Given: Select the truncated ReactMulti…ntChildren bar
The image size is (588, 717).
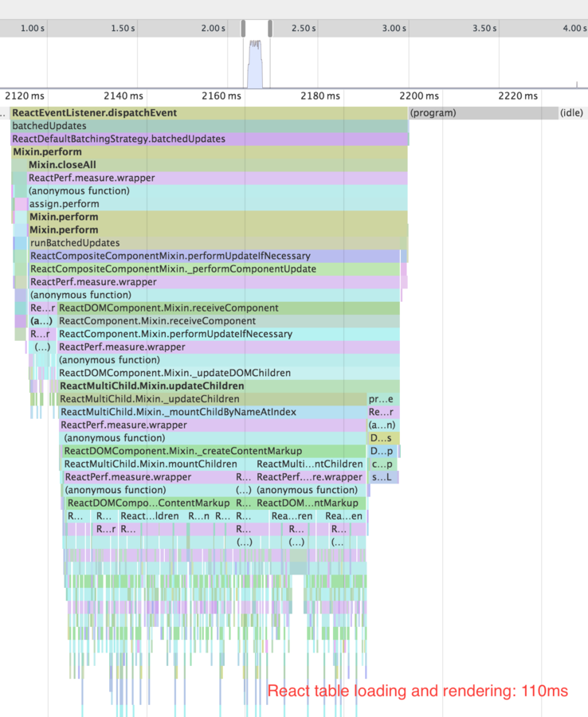Looking at the screenshot, I should pos(311,464).
